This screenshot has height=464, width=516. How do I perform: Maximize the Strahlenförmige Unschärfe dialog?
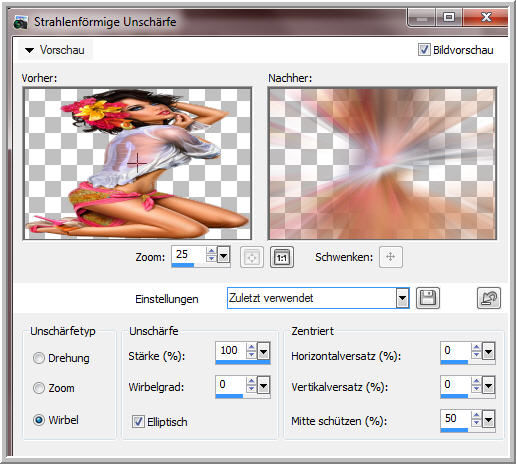pyautogui.click(x=449, y=17)
